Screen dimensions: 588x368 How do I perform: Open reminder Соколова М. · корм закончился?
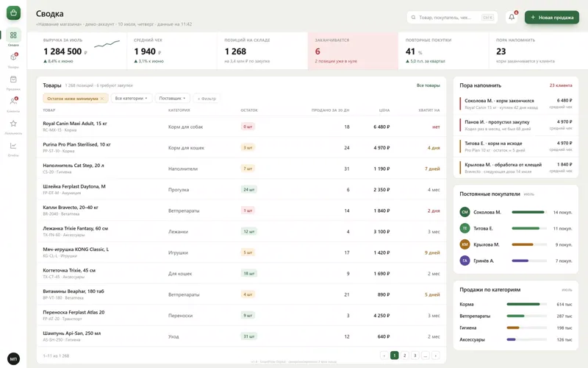(x=516, y=104)
